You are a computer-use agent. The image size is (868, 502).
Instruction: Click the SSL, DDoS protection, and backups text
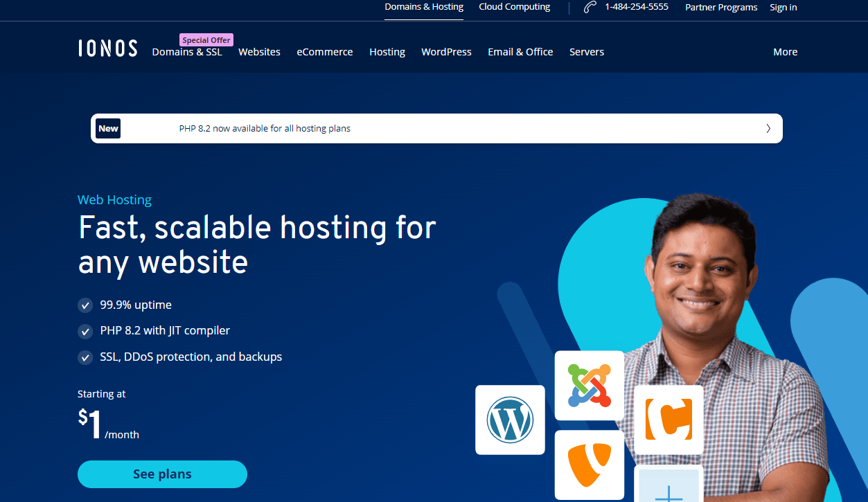(x=191, y=357)
